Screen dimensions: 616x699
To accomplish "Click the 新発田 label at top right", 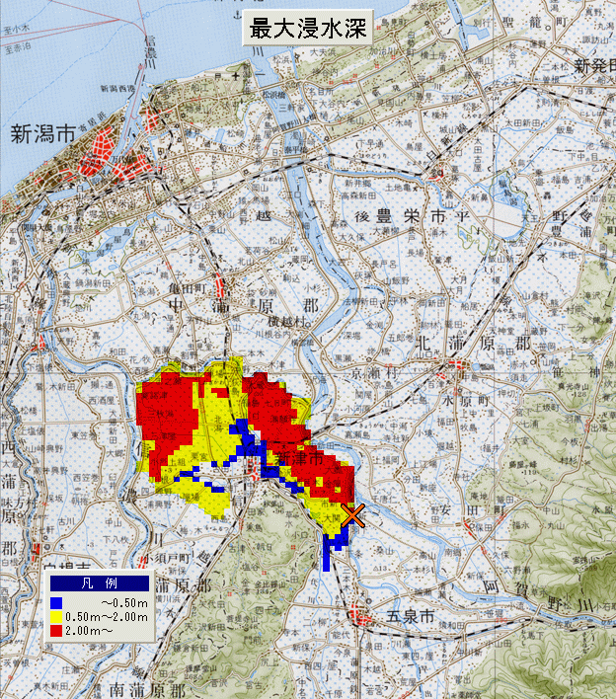I will pos(595,66).
